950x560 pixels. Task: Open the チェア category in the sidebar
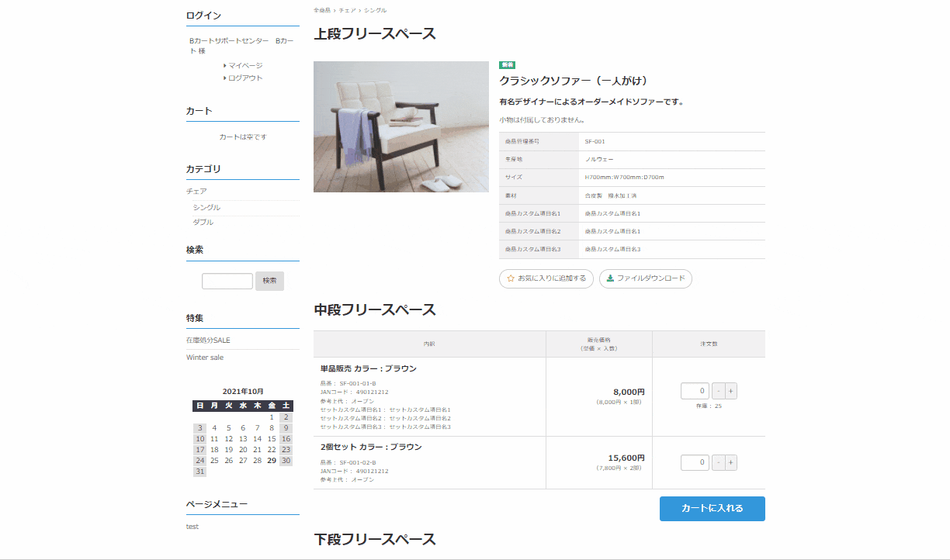click(196, 191)
